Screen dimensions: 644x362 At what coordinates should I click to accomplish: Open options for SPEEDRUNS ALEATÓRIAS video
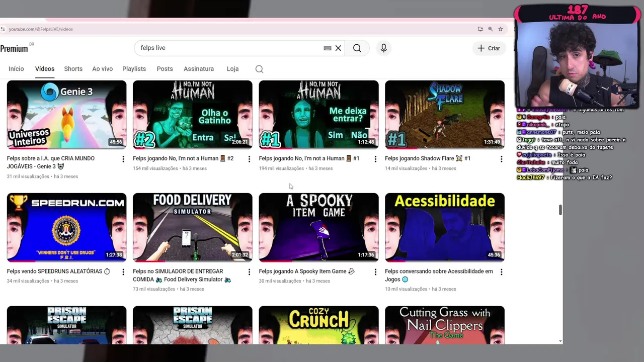click(123, 272)
